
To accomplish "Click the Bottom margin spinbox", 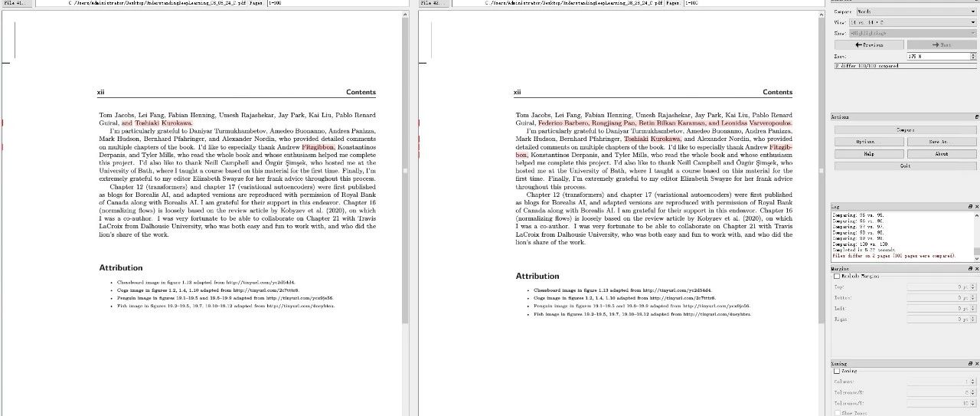I will point(941,297).
